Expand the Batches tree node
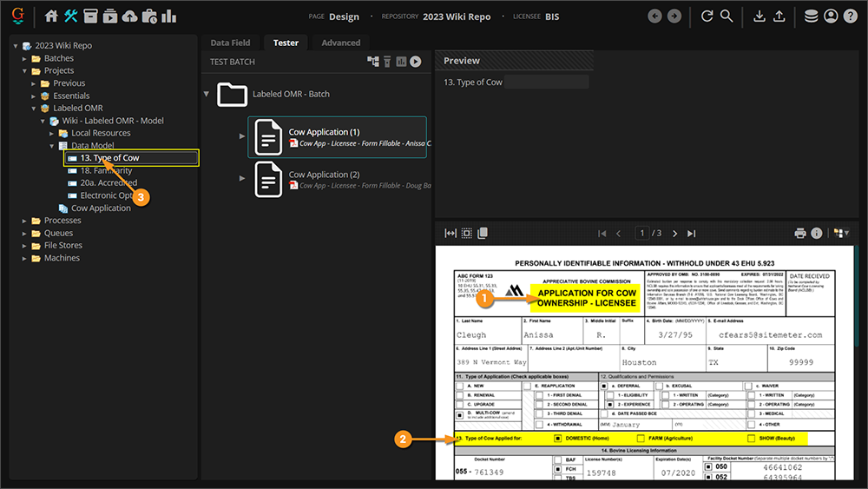Viewport: 868px width, 489px height. 25,58
